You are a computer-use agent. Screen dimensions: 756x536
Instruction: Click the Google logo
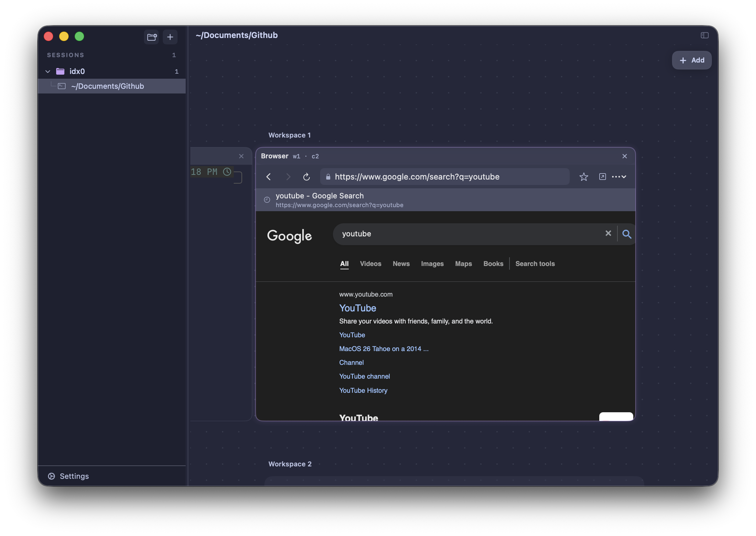click(290, 236)
